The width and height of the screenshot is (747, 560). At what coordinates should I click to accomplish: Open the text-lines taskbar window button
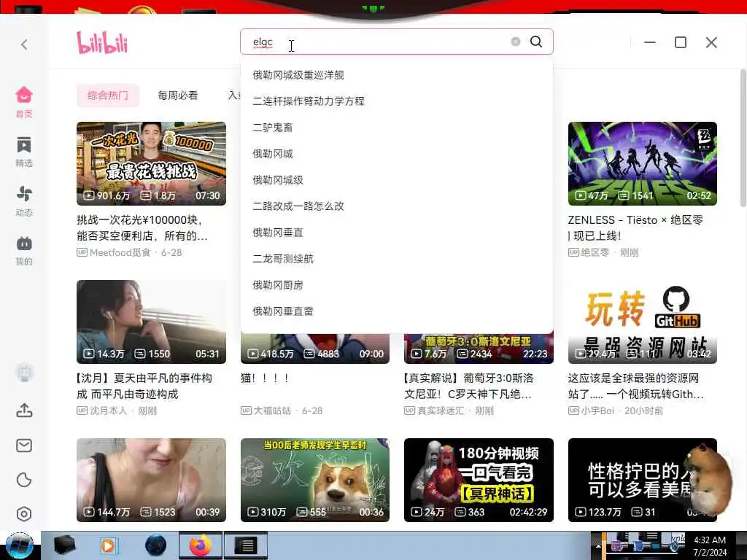click(246, 545)
